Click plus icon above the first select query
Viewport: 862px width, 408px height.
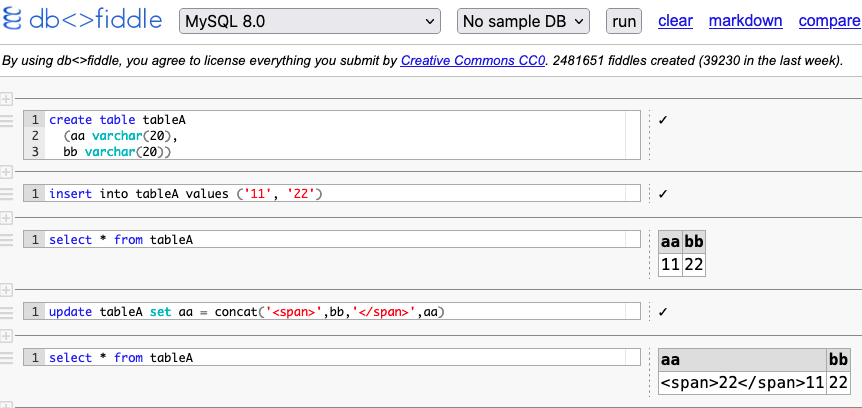tap(6, 217)
